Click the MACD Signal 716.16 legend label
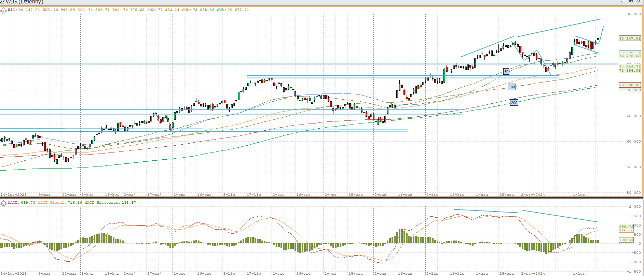Screen dimensions: 644x276 [x=60, y=203]
